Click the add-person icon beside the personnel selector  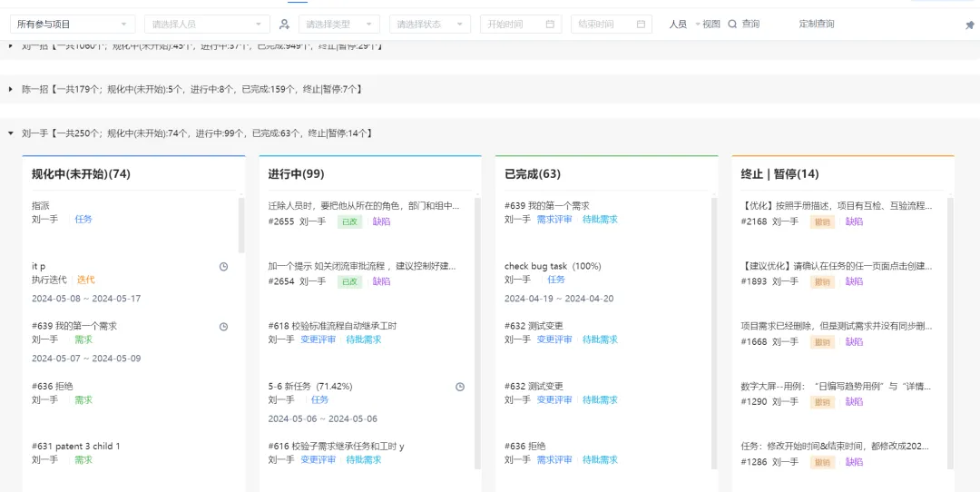[x=284, y=25]
